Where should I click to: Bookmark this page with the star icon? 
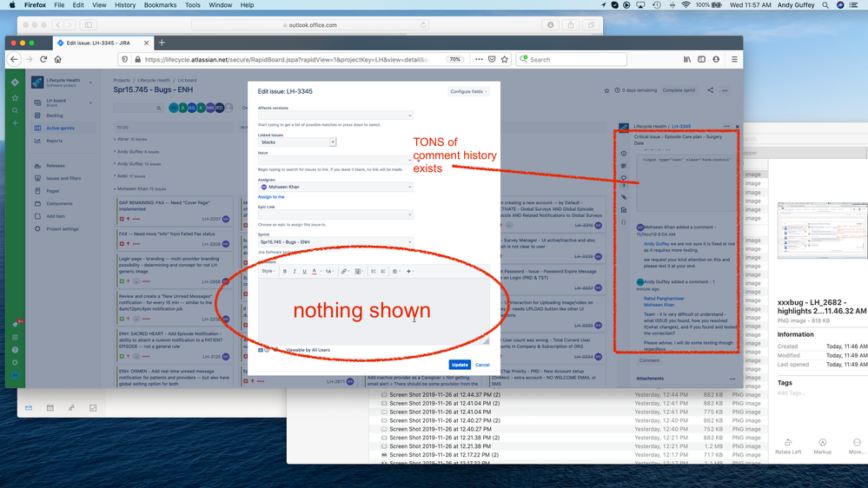504,60
